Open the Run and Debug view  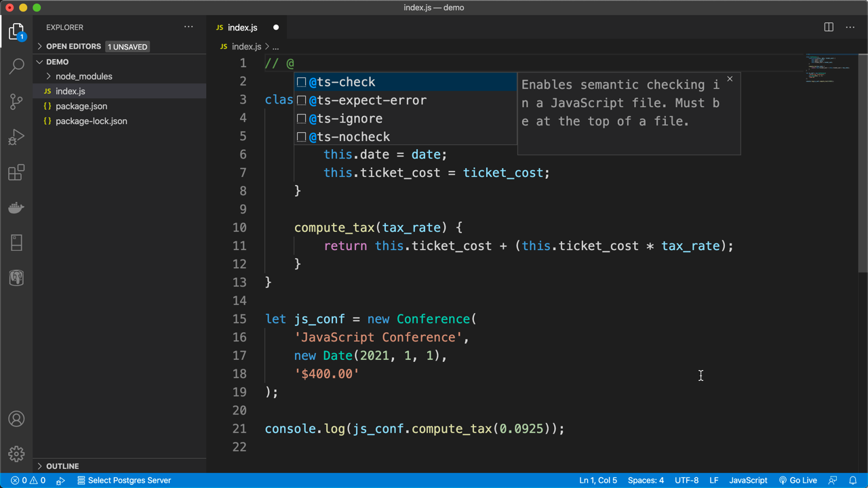tap(16, 137)
